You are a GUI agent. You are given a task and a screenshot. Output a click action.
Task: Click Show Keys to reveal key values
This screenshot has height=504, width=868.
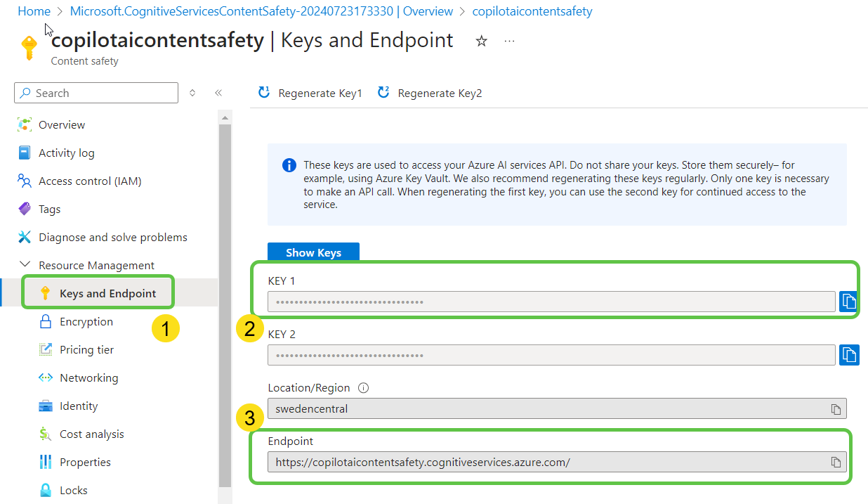(x=313, y=252)
